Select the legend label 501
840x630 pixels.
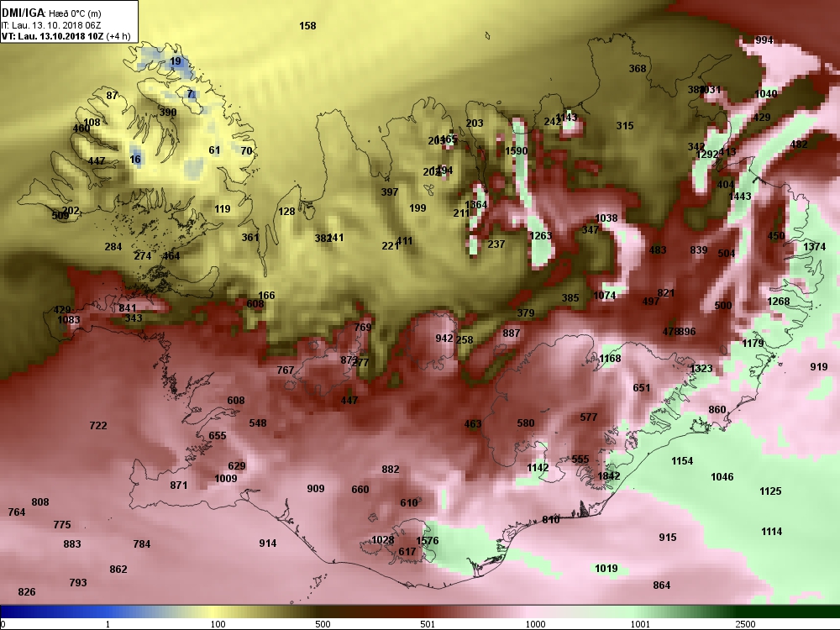(428, 625)
